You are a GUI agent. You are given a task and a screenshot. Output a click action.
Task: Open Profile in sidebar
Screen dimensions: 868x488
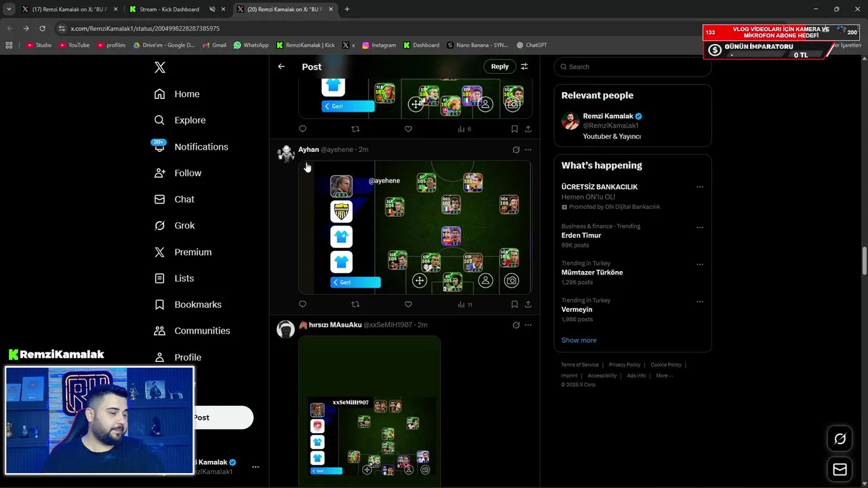[178, 357]
